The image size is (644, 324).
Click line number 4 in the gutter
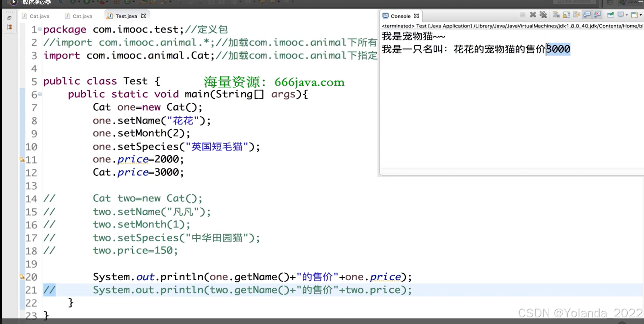click(x=34, y=69)
